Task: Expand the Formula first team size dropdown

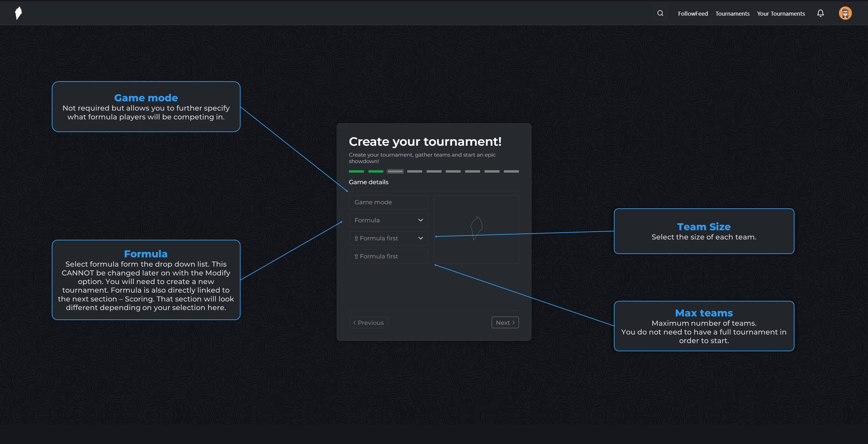Action: click(x=388, y=238)
